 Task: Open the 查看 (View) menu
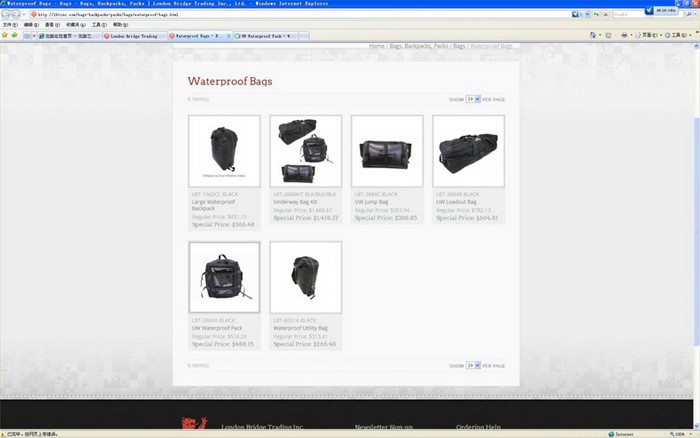[x=52, y=25]
